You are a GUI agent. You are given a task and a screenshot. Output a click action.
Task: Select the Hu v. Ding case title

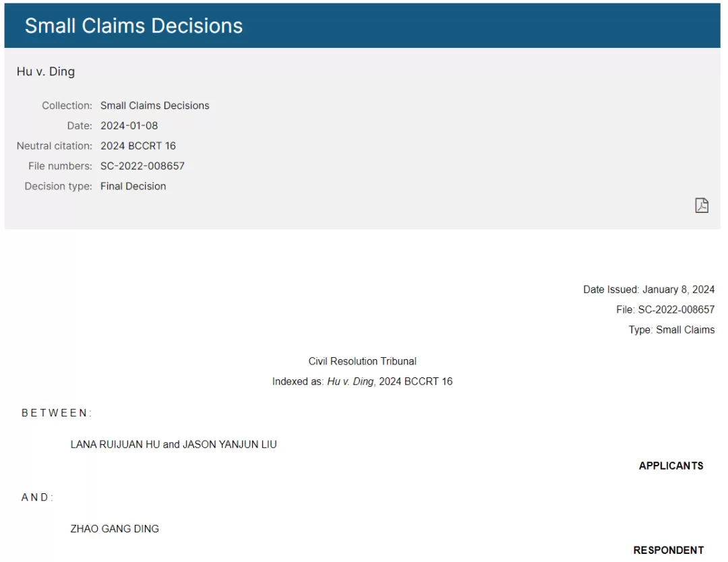(x=46, y=71)
